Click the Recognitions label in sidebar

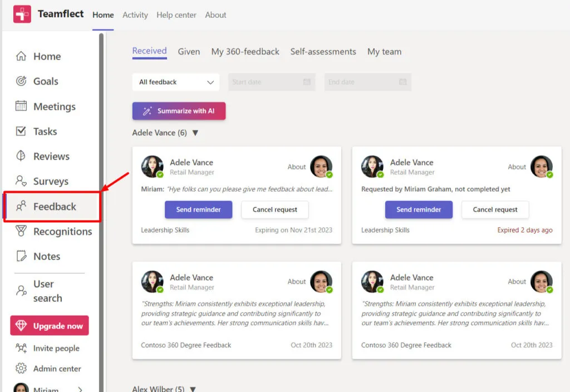click(x=62, y=231)
